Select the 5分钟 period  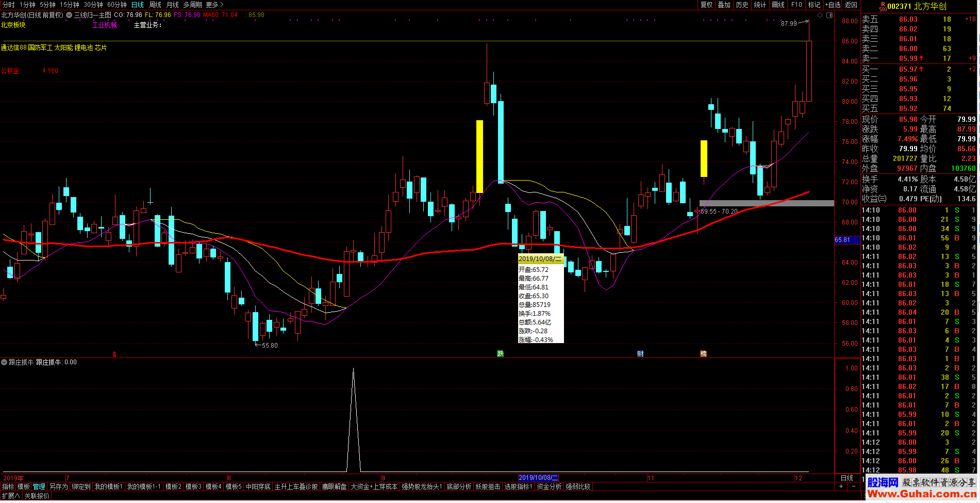point(47,5)
